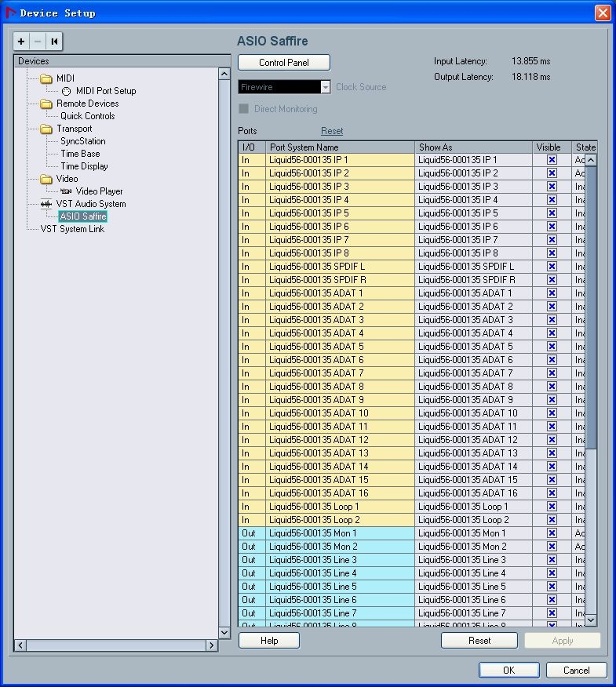Click the Cubase logo in title bar
This screenshot has height=687, width=616.
click(9, 13)
